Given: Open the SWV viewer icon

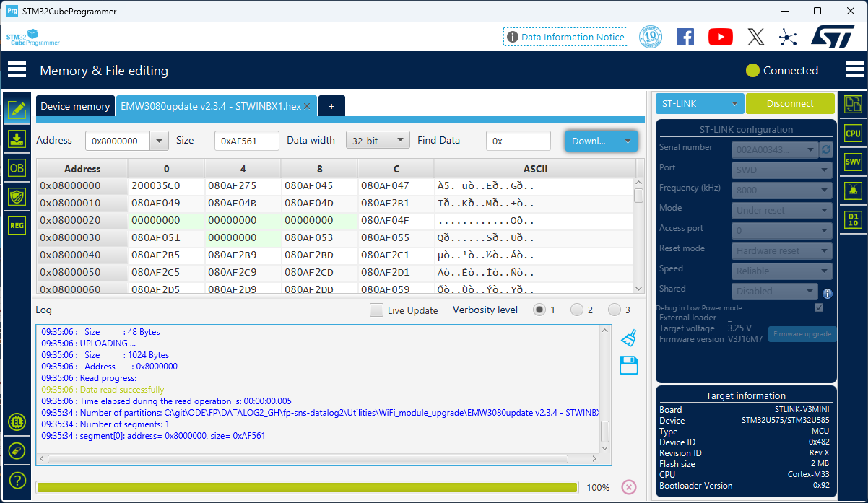Looking at the screenshot, I should pyautogui.click(x=853, y=162).
